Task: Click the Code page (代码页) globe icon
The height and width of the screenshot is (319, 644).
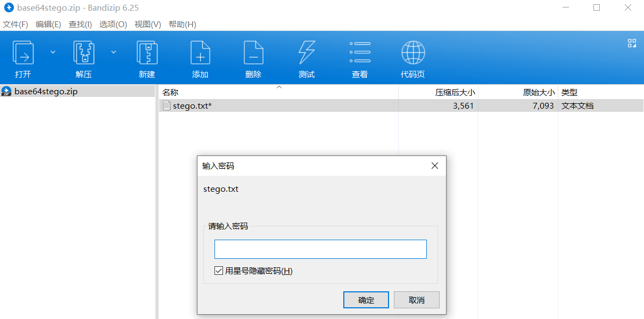Action: click(x=413, y=53)
